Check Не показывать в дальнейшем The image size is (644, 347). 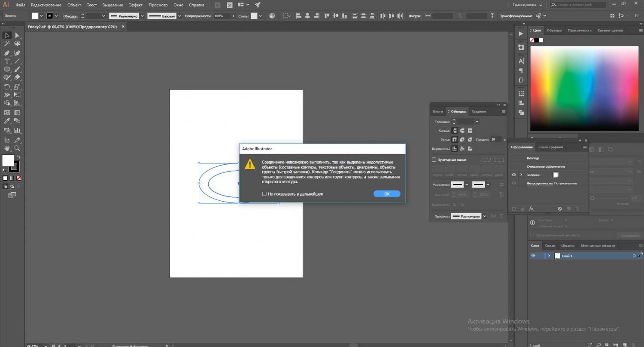pyautogui.click(x=264, y=194)
